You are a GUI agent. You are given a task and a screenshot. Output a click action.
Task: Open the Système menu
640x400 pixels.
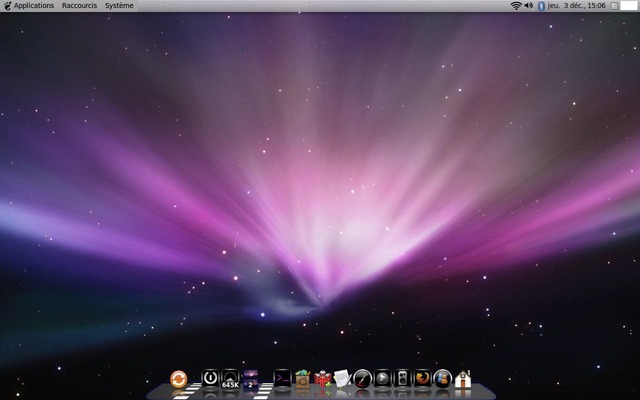pyautogui.click(x=119, y=6)
